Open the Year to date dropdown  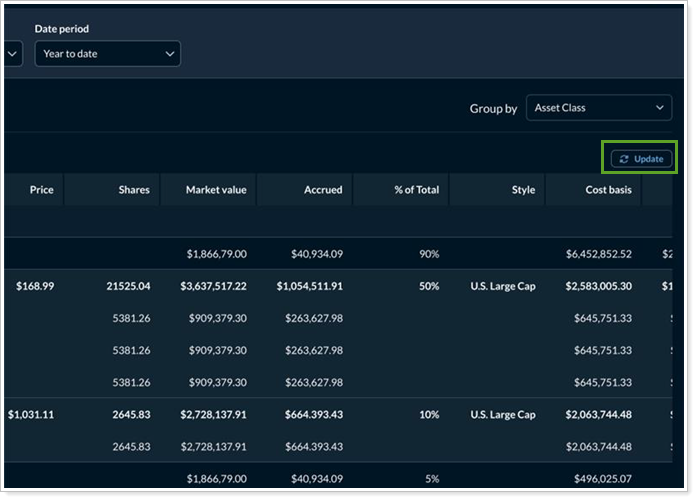(107, 54)
